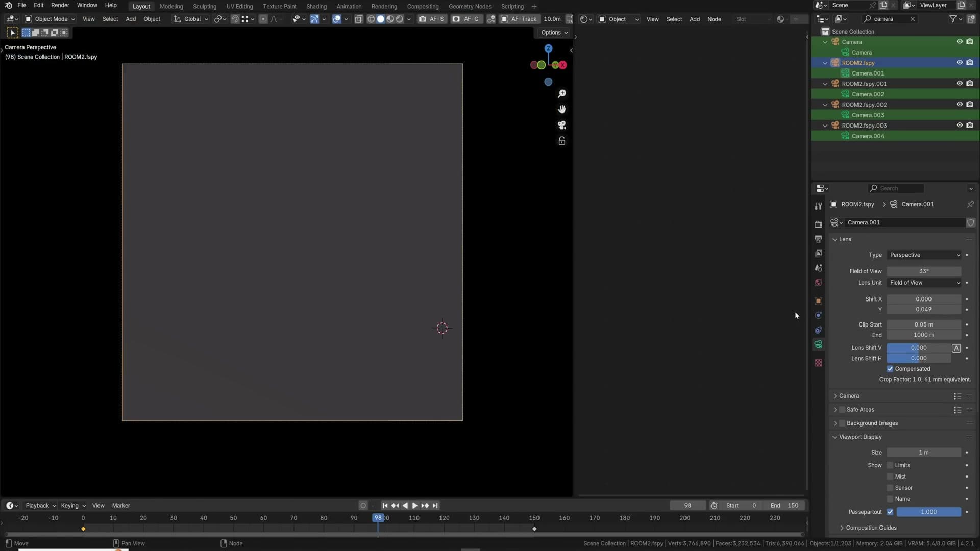Toggle snapping magnet icon
Image resolution: width=980 pixels, height=551 pixels.
coord(235,19)
